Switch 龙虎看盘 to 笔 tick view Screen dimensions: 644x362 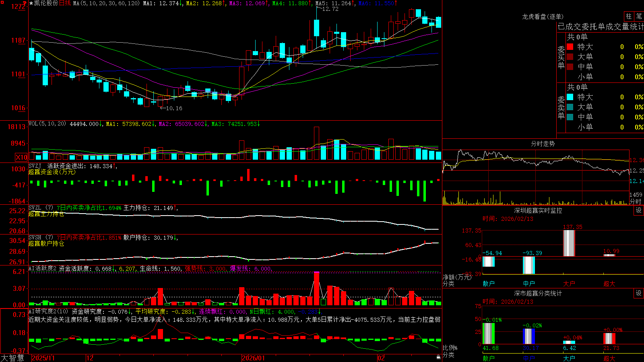pos(639,16)
